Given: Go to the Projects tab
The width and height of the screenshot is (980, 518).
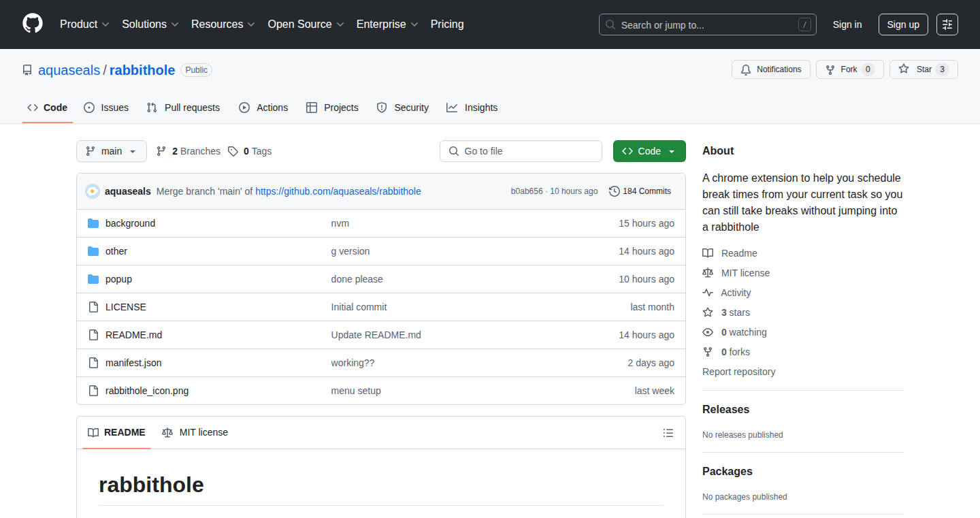Looking at the screenshot, I should pos(332,108).
